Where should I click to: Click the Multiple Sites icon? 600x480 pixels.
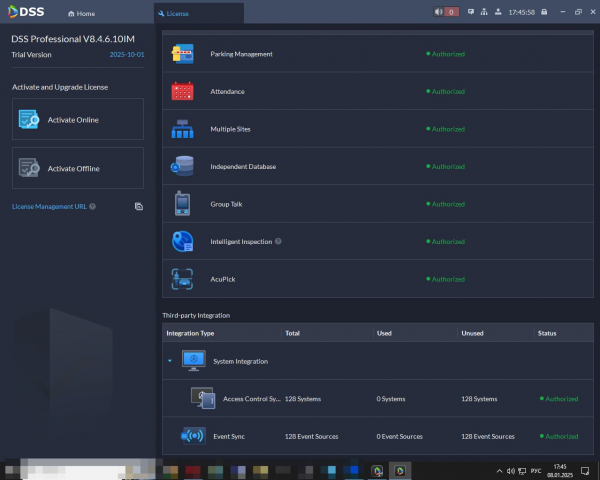pos(183,129)
